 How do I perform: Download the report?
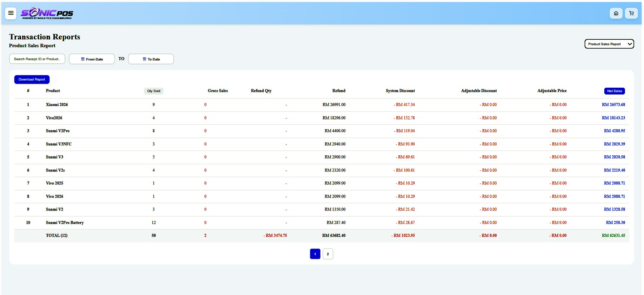32,79
